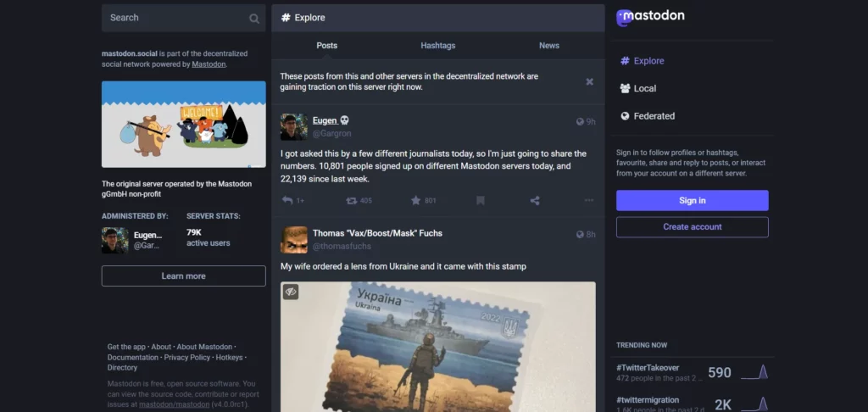Click the Local people icon
The width and height of the screenshot is (868, 412).
click(625, 89)
